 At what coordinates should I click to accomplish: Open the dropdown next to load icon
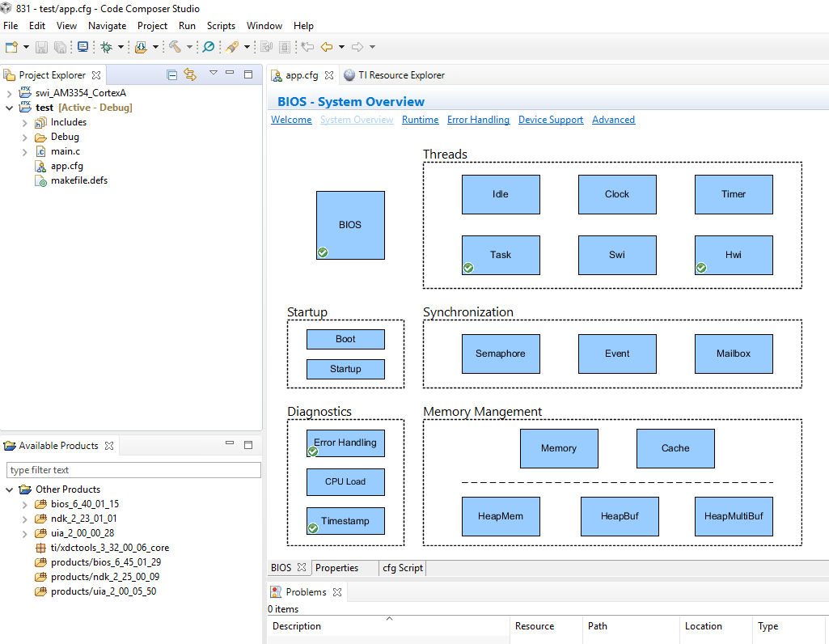[x=155, y=47]
